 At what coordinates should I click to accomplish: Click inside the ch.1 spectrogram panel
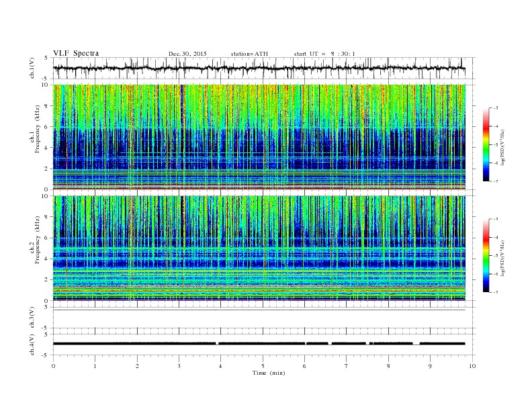coord(259,137)
